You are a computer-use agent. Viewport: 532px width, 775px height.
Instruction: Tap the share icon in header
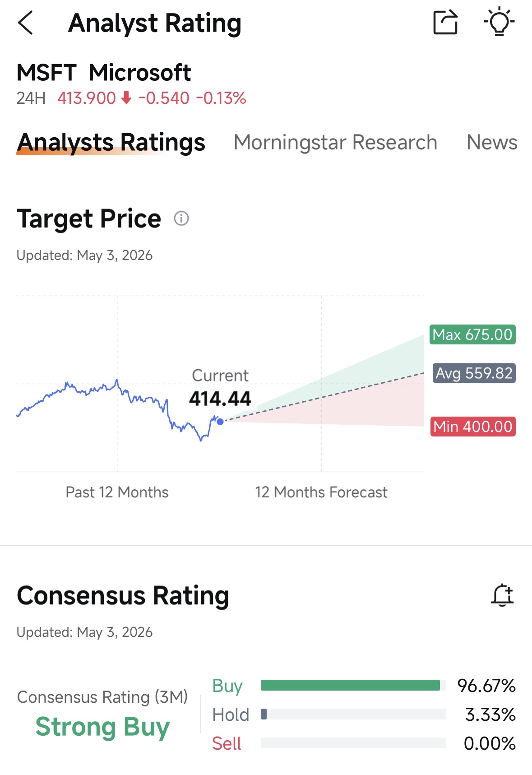(x=445, y=22)
